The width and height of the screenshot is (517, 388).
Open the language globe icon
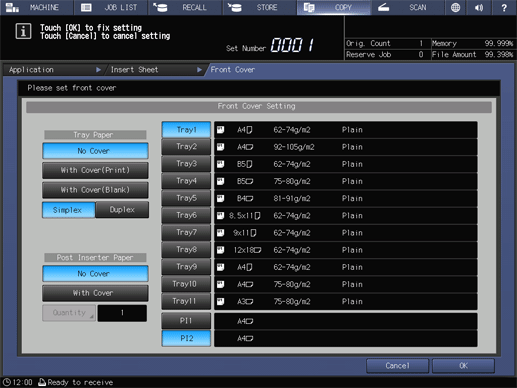455,7
